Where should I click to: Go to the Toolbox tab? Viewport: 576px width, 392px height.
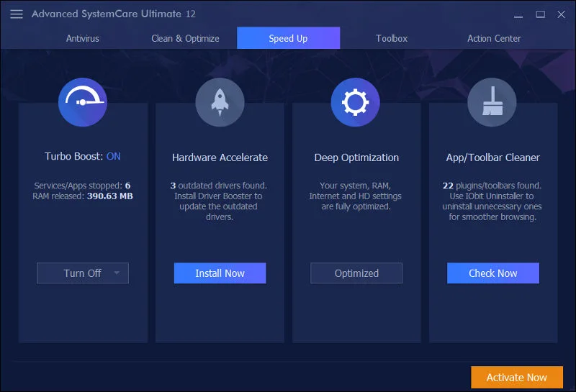point(392,38)
